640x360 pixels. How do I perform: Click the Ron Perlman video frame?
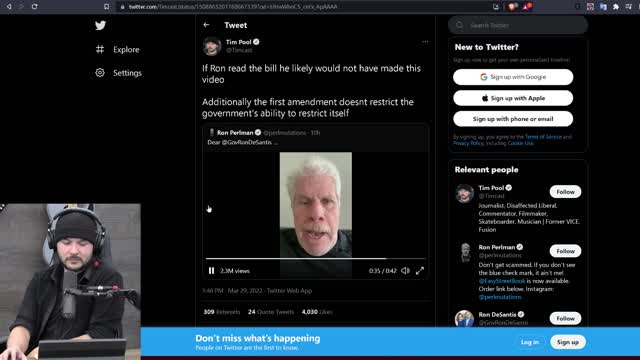coord(316,204)
